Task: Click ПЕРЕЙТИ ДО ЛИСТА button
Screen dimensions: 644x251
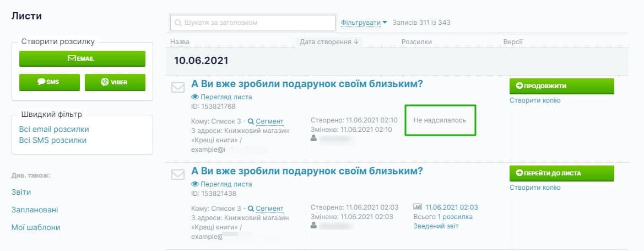Action: [x=561, y=173]
